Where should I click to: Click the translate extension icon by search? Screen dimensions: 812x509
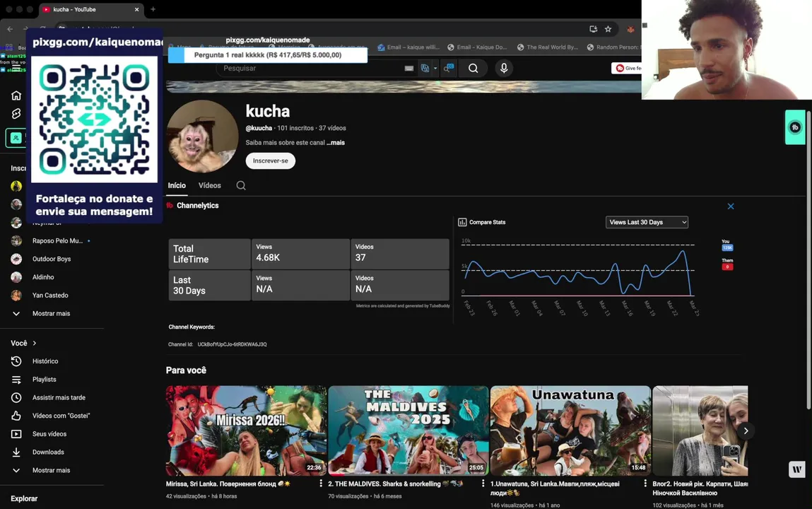(x=425, y=69)
